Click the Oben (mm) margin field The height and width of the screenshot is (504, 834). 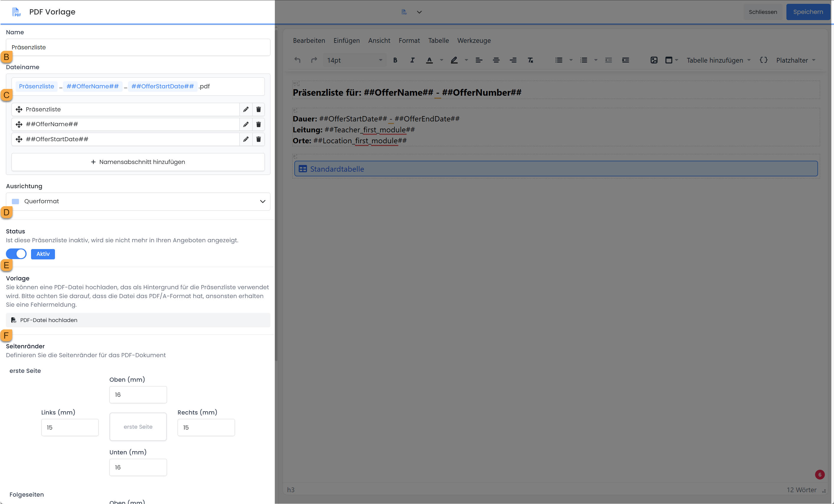point(138,394)
